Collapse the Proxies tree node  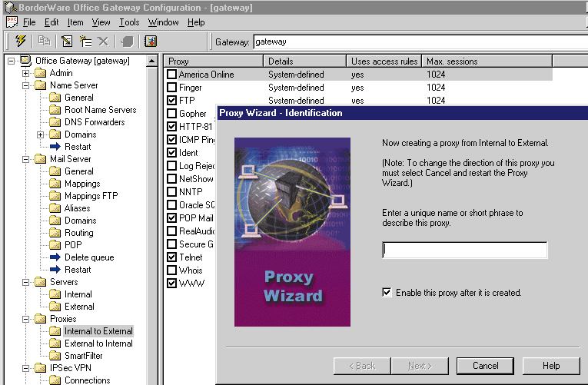(25, 319)
